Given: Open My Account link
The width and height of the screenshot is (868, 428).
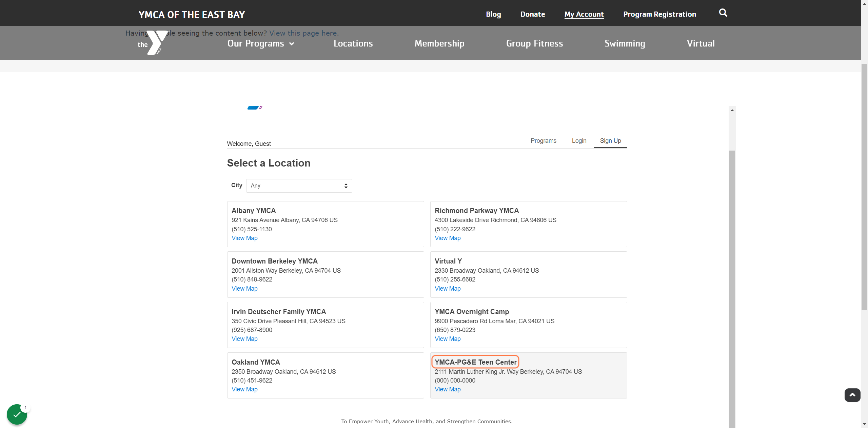Looking at the screenshot, I should [x=584, y=14].
